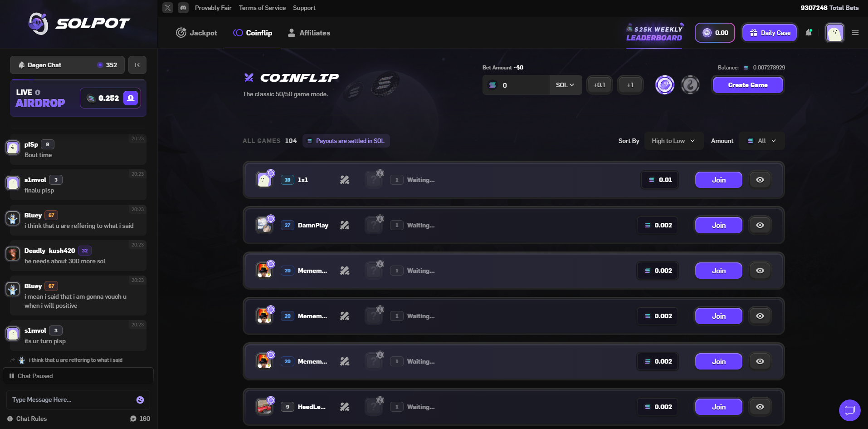Watch DamnPlay's game with the eye icon

(x=760, y=225)
